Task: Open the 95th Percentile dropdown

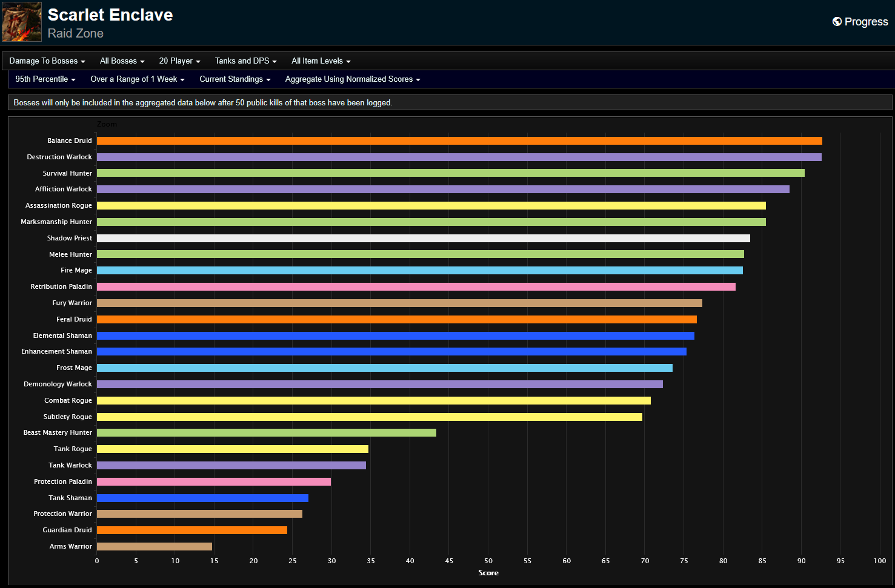Action: coord(45,79)
